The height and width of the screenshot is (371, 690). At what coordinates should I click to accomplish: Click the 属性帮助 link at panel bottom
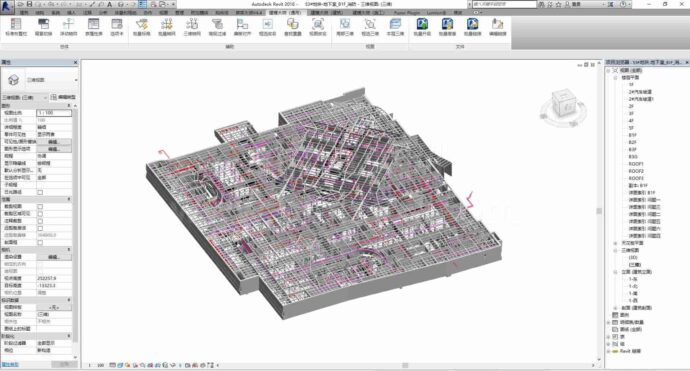pos(10,364)
